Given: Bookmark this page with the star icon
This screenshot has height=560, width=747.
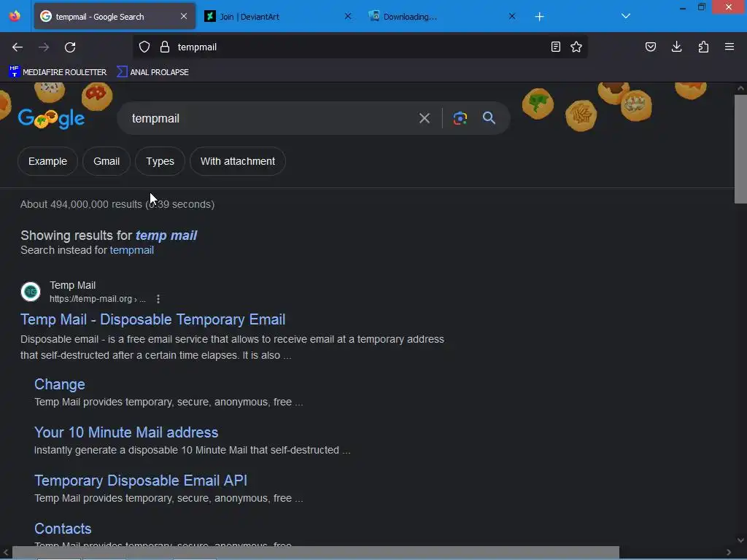Looking at the screenshot, I should pyautogui.click(x=576, y=47).
